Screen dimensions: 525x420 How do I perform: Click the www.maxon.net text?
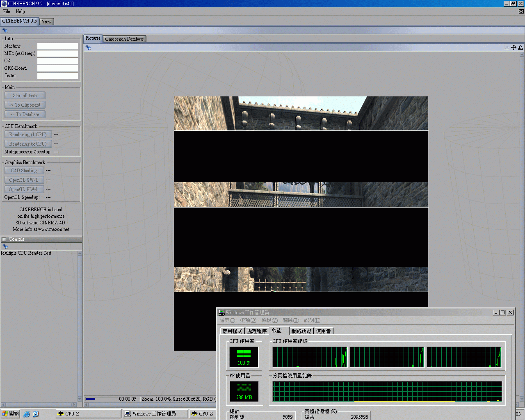point(54,229)
